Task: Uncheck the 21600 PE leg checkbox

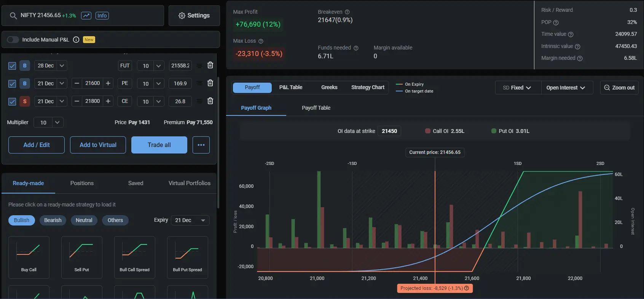Action: 12,84
